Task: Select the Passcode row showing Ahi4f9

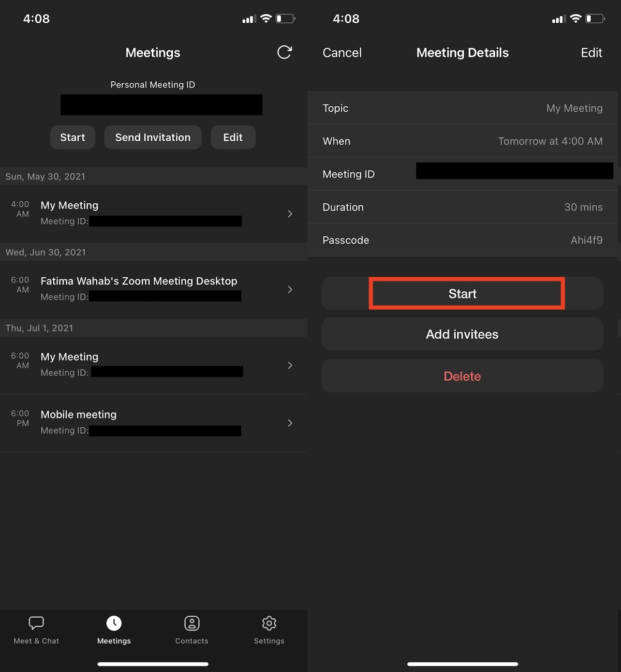Action: point(462,240)
